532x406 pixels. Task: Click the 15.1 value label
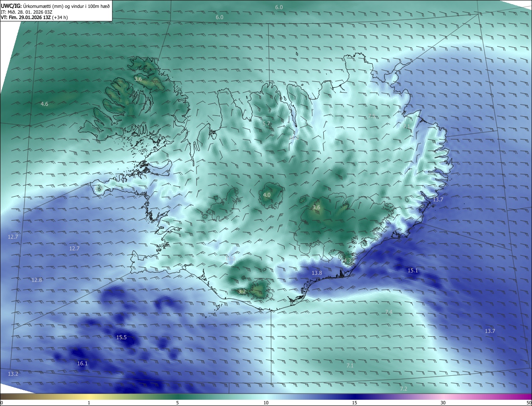413,270
